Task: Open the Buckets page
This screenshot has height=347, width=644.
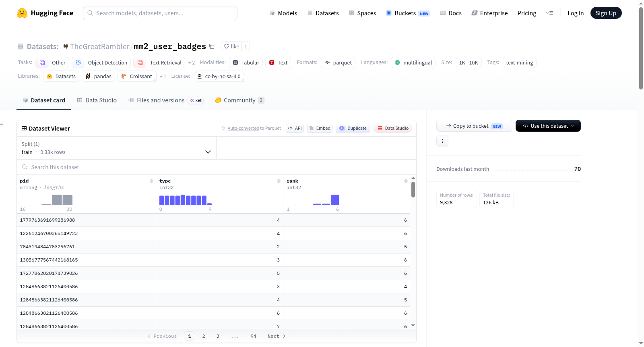Action: [x=408, y=13]
